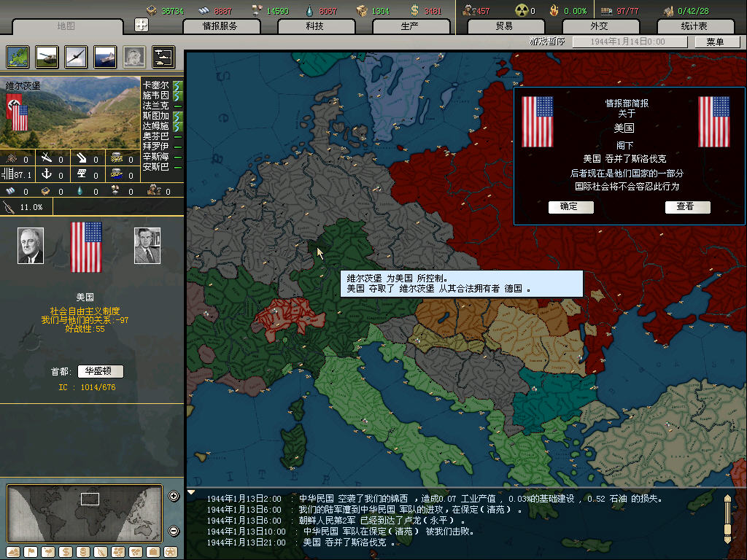
Task: Click the energy resource icon showing 36734
Action: (x=152, y=10)
